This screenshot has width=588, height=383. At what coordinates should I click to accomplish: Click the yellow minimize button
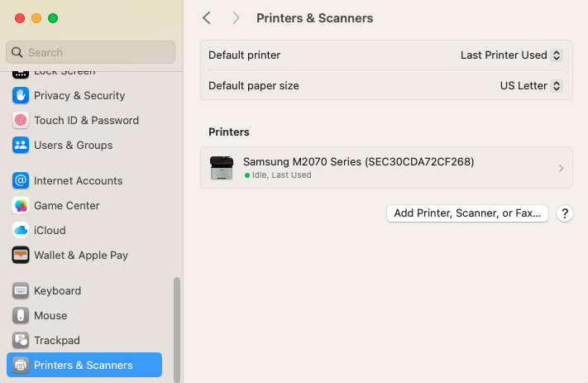(36, 18)
